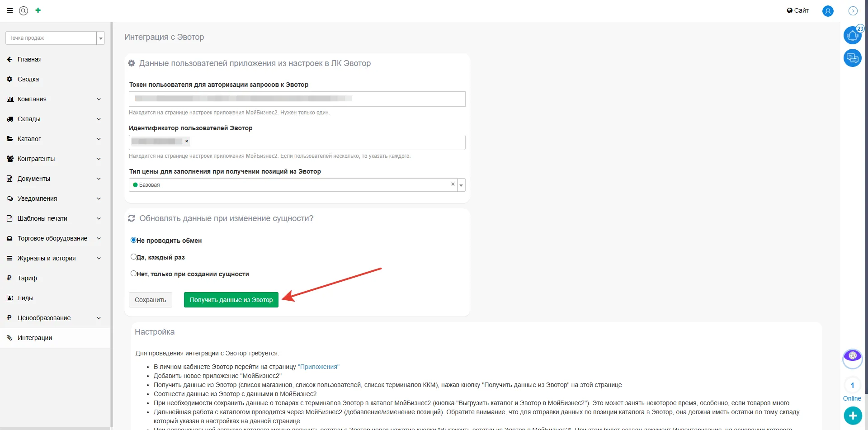Go to 'Главная' in sidebar
868x430 pixels.
pyautogui.click(x=29, y=59)
